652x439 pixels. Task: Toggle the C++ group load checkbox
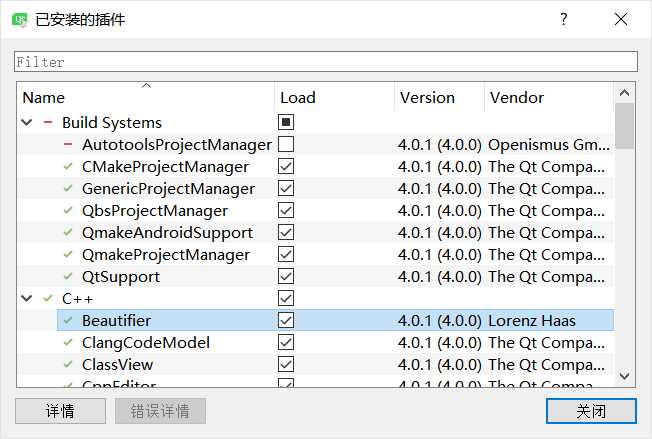coord(286,298)
